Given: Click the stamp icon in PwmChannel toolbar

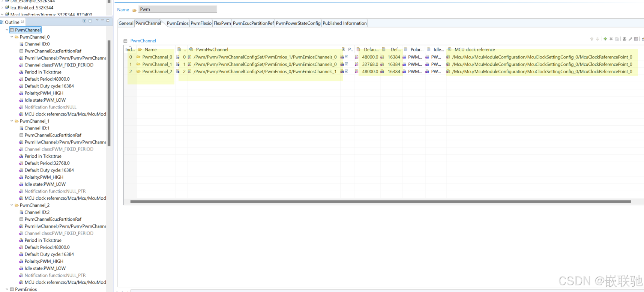Looking at the screenshot, I should coord(624,39).
